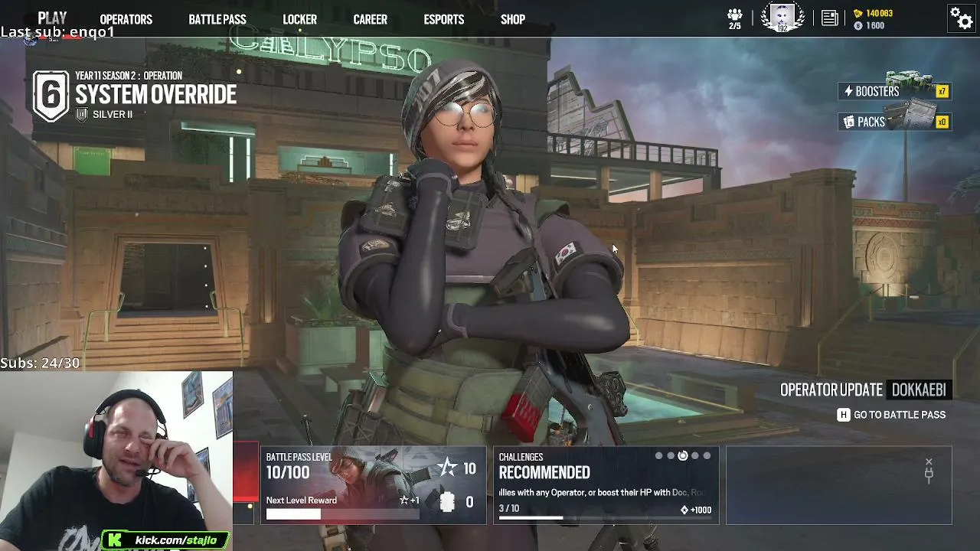This screenshot has width=980, height=551.
Task: Click the R6 Credits coin icon by 1600
Action: point(858,26)
